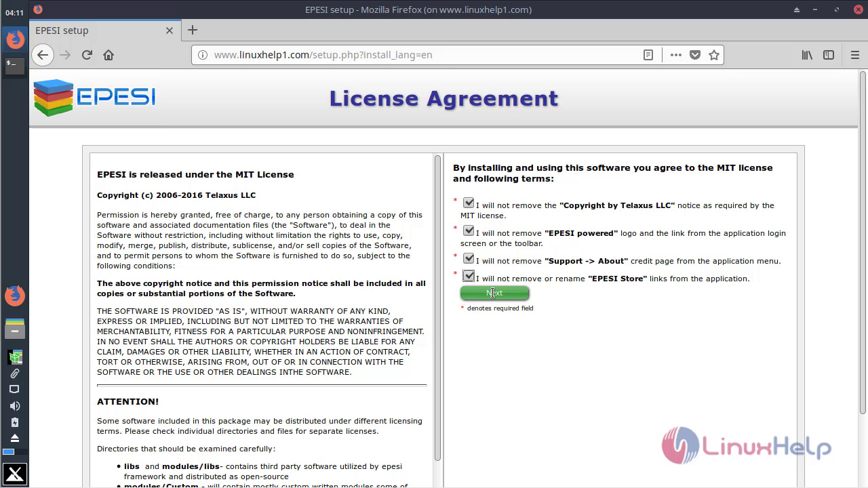Screen dimensions: 868x488
Task: Toggle the 'EPESI powered' logo checkbox
Action: point(469,230)
